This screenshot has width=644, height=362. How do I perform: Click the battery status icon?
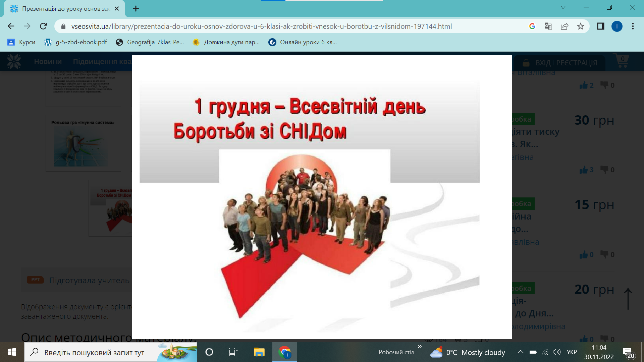click(533, 352)
